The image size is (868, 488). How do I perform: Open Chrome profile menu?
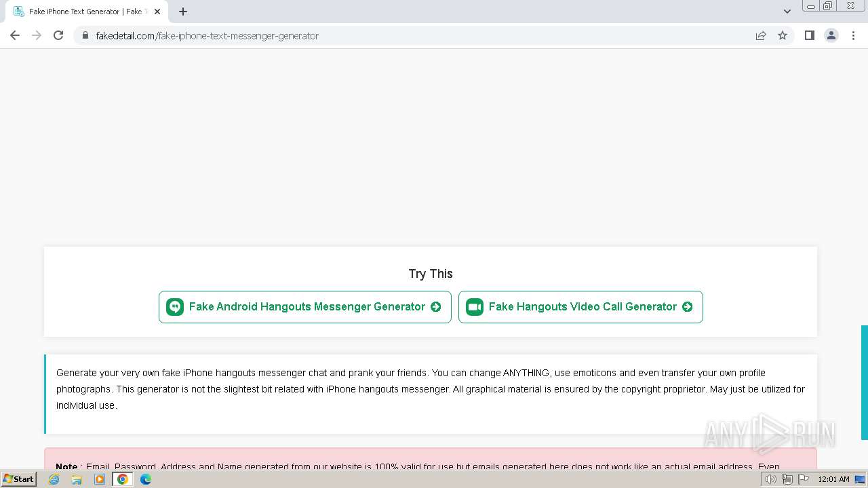(x=831, y=35)
